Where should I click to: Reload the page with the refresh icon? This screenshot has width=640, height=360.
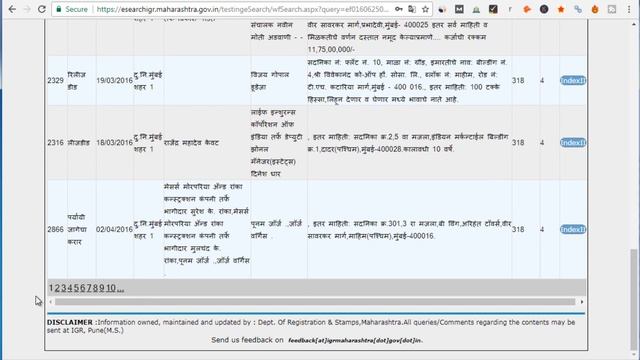coord(42,9)
